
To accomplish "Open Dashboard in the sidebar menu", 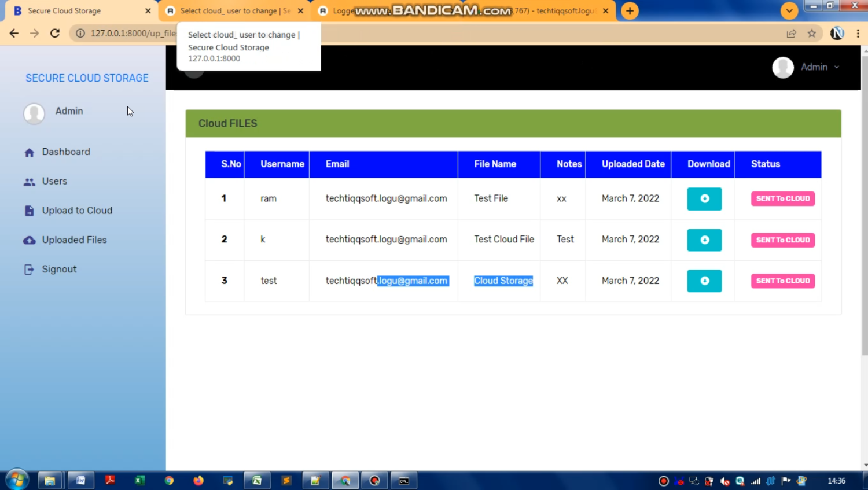I will click(66, 152).
